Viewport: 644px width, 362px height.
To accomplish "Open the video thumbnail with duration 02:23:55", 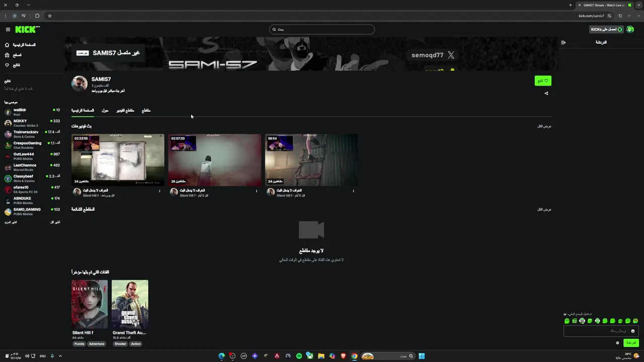I will (x=118, y=160).
